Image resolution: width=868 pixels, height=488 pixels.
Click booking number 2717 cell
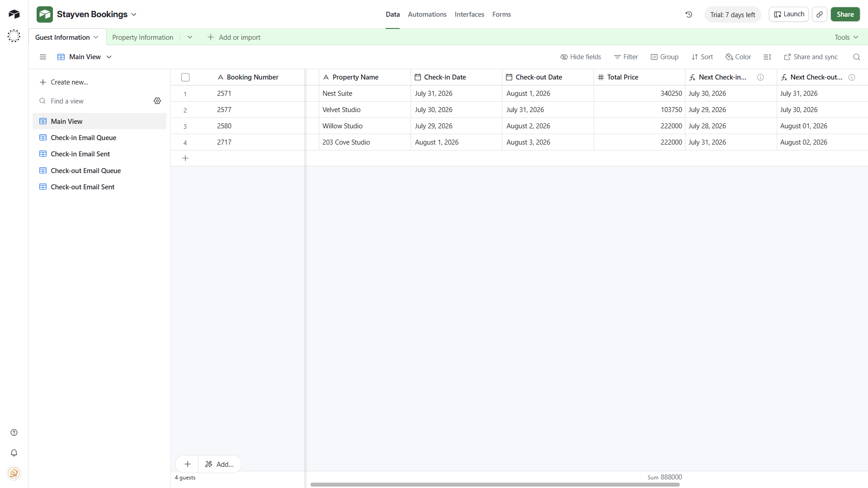259,142
